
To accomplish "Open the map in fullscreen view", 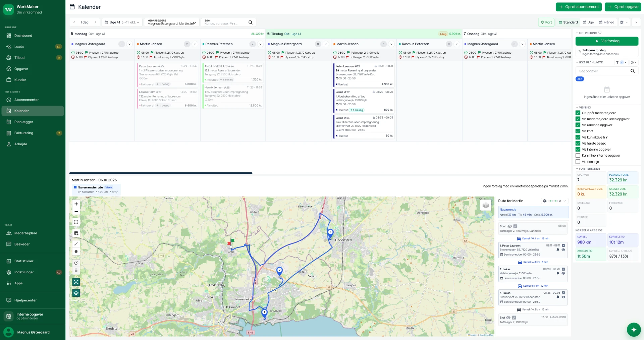I will [76, 222].
